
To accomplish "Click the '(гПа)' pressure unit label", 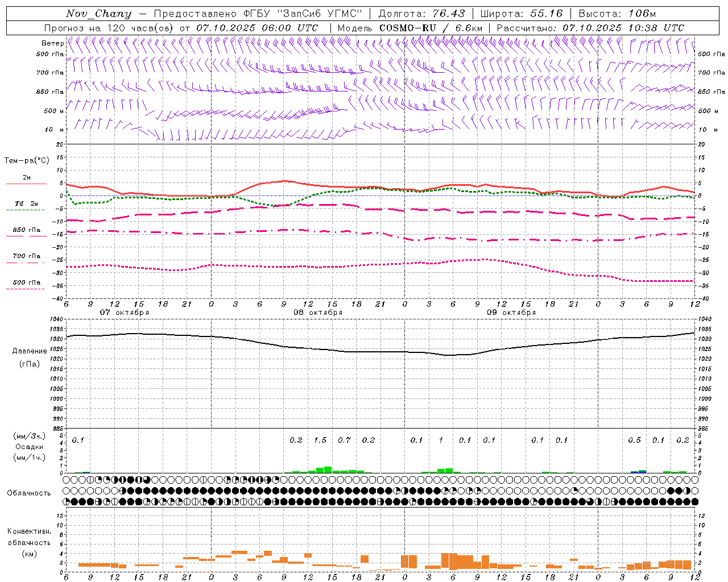I will coord(30,364).
